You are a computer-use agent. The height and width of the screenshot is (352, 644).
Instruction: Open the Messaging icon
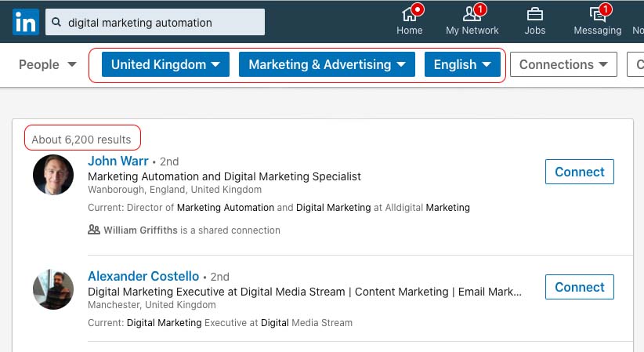[598, 14]
